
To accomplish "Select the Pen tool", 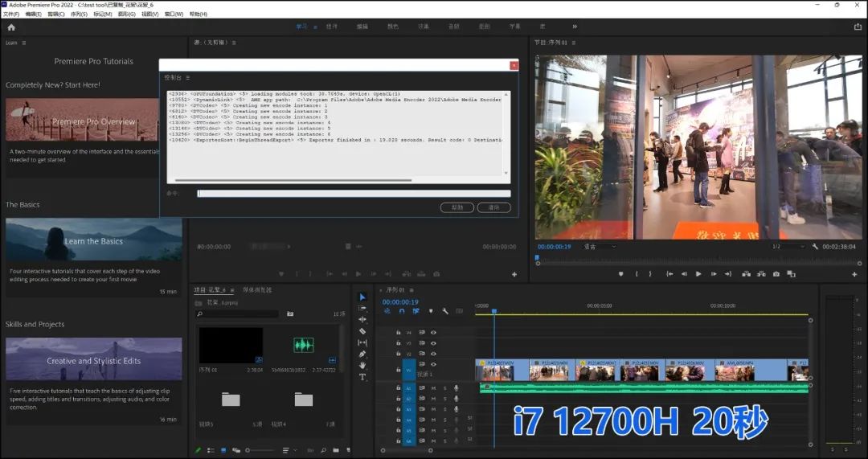I will (362, 354).
